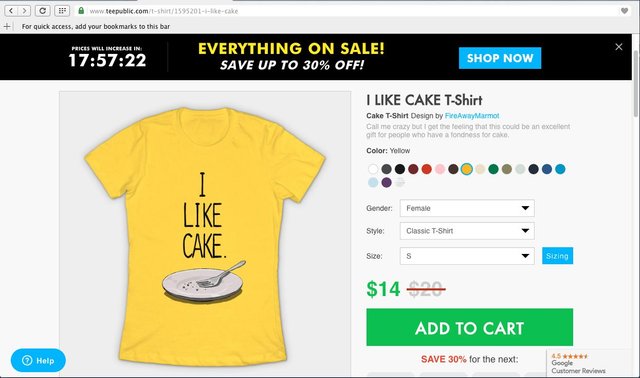This screenshot has width=640, height=378.
Task: Open the Help chat widget
Action: coord(38,360)
